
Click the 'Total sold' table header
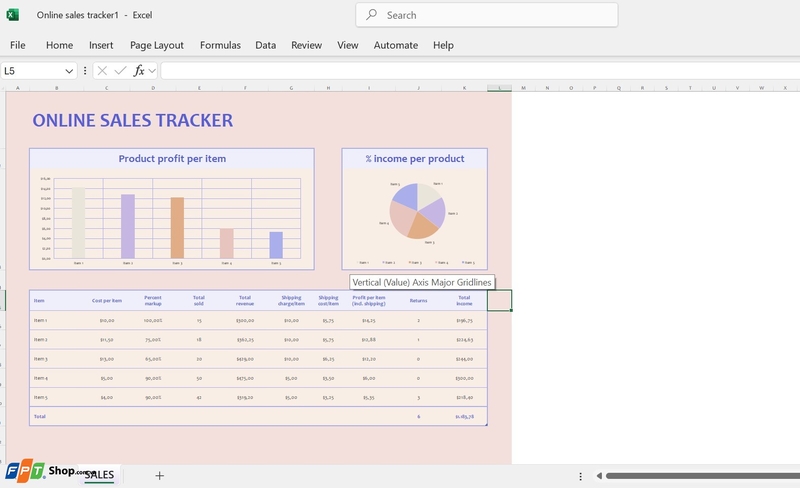pyautogui.click(x=198, y=301)
